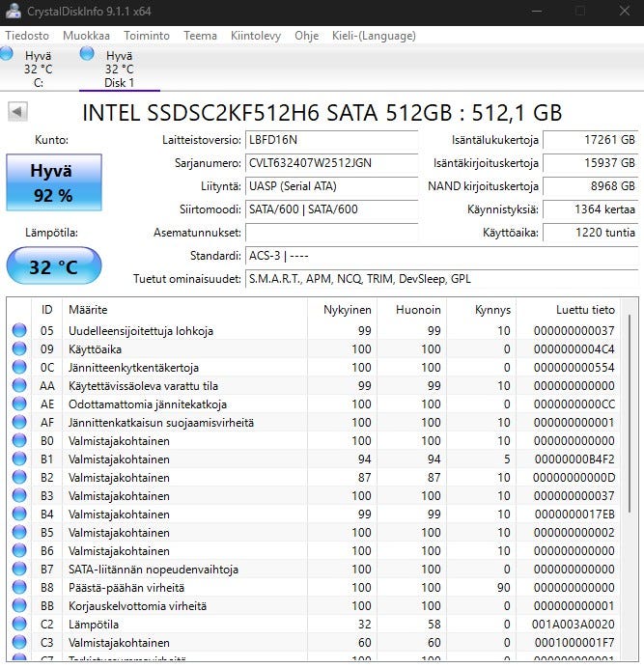This screenshot has height=668, width=644.
Task: Click status orb beside Lämpötila attribute C2
Action: tap(19, 625)
